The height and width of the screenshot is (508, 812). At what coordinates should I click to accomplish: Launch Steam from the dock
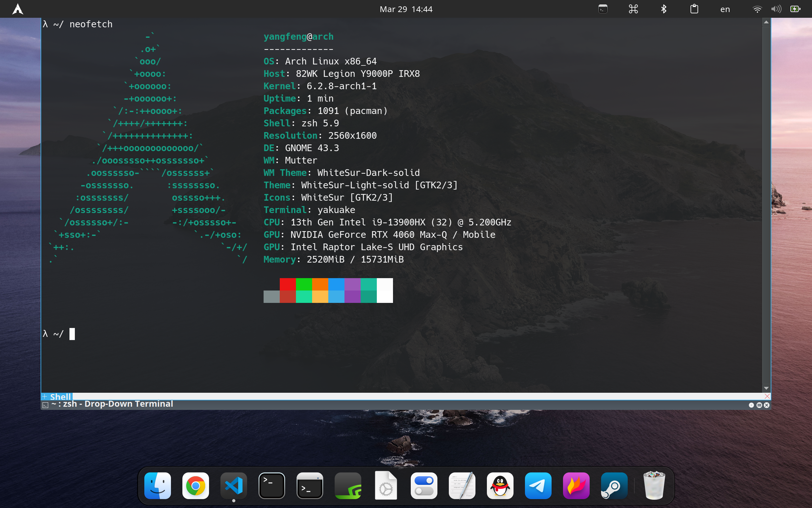(x=614, y=485)
